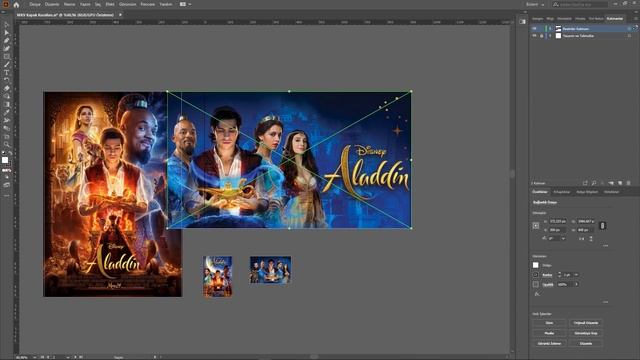Open the Layers panel flyout menu icon

635,18
